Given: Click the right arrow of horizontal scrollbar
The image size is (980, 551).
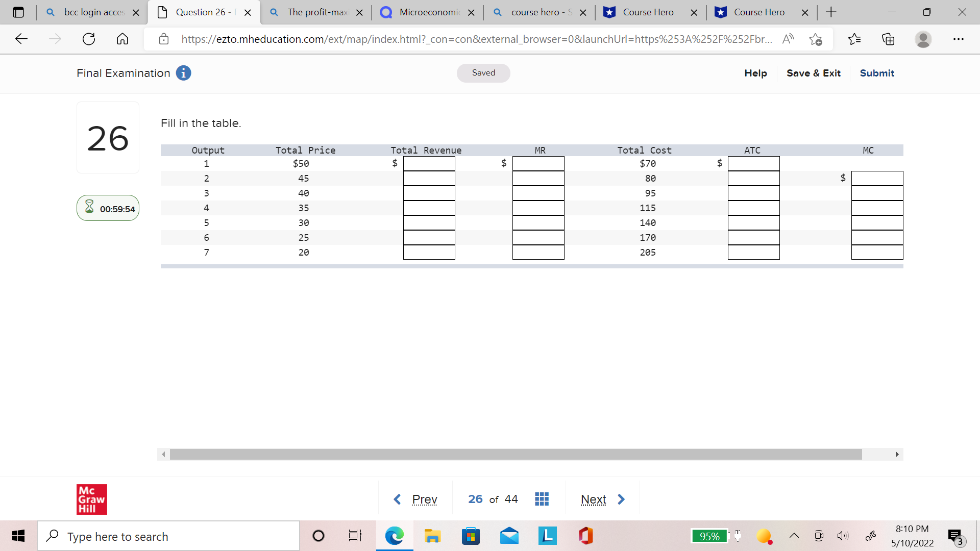Looking at the screenshot, I should 897,454.
